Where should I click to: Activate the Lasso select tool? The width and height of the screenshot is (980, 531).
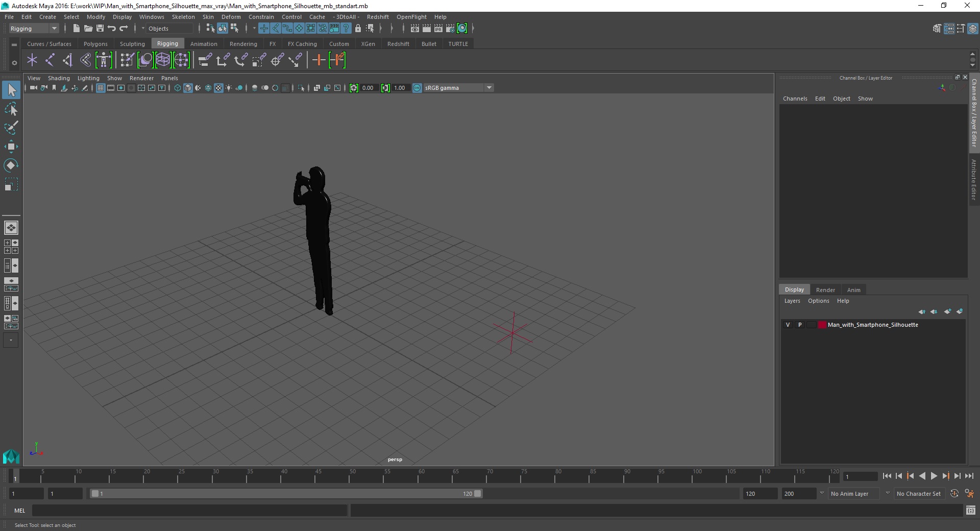click(x=11, y=109)
